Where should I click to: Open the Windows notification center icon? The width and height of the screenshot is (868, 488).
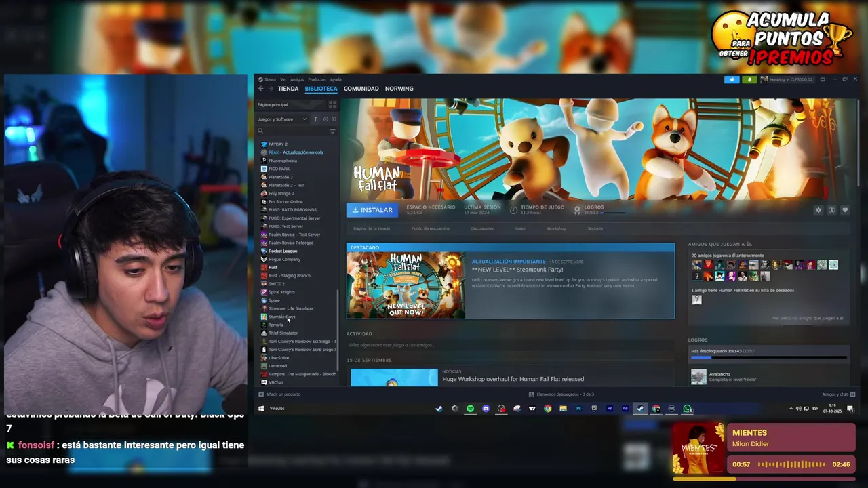pyautogui.click(x=850, y=409)
